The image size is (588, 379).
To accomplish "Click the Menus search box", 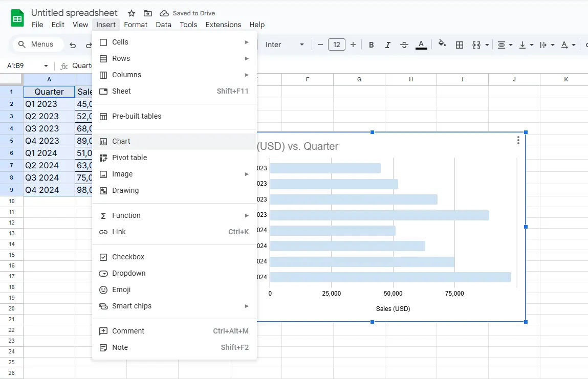I will coord(38,44).
